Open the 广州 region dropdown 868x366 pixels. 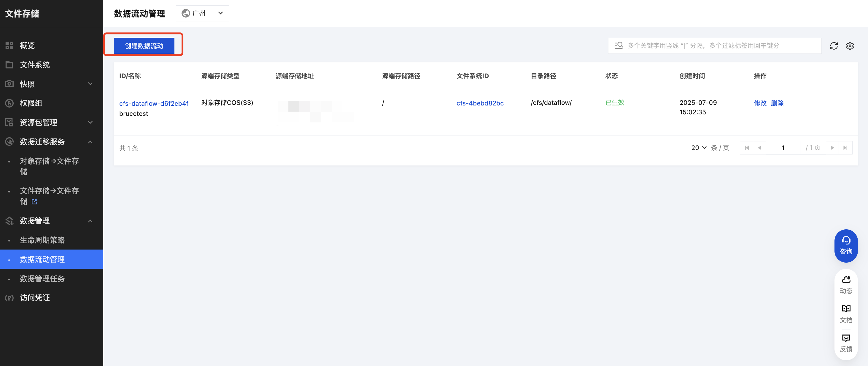pos(202,13)
